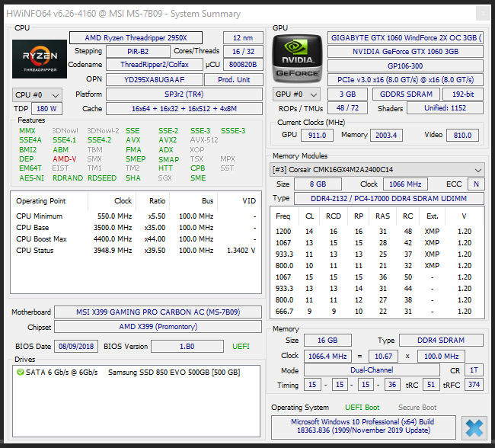The image size is (495, 448).
Task: Click the 180 W TDP value
Action: click(x=46, y=109)
